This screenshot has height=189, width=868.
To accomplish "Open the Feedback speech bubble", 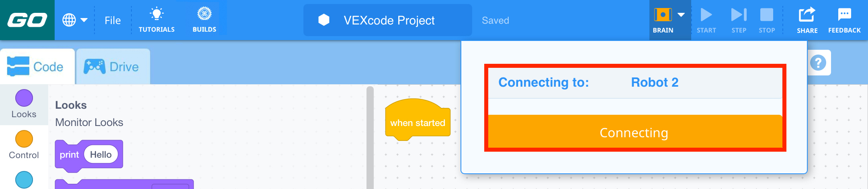I will pos(844,15).
